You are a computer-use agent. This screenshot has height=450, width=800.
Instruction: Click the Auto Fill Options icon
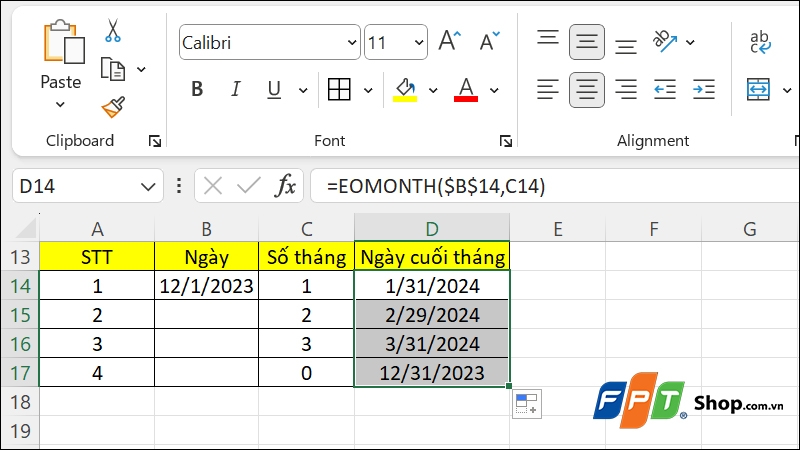527,404
